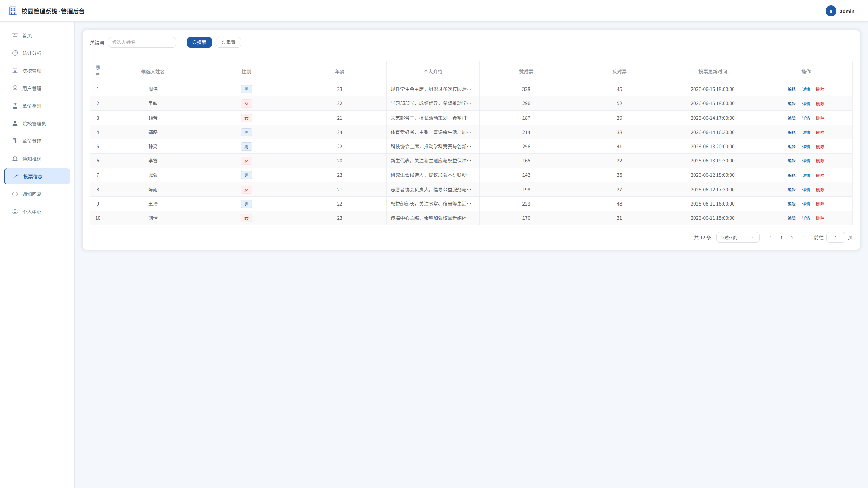Click candidate name 周伟
Image resolution: width=868 pixels, height=488 pixels.
tap(153, 89)
